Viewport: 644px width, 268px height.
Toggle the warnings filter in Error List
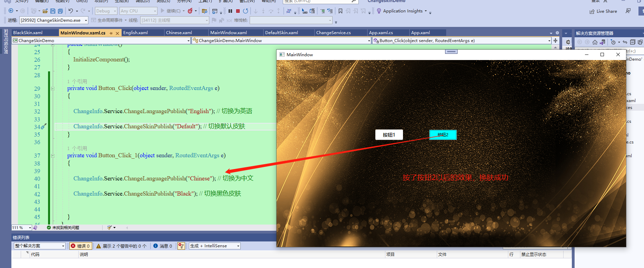(121, 246)
